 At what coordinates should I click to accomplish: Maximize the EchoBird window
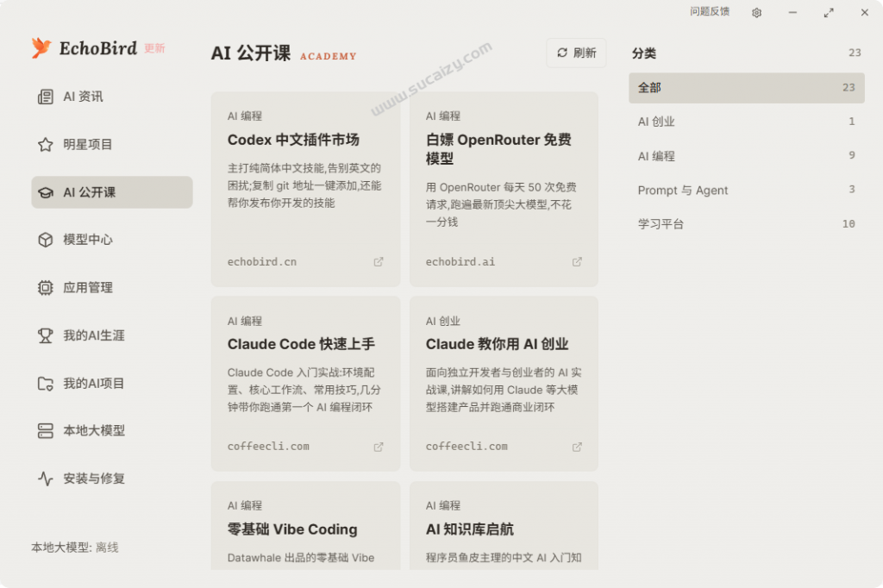click(x=829, y=12)
